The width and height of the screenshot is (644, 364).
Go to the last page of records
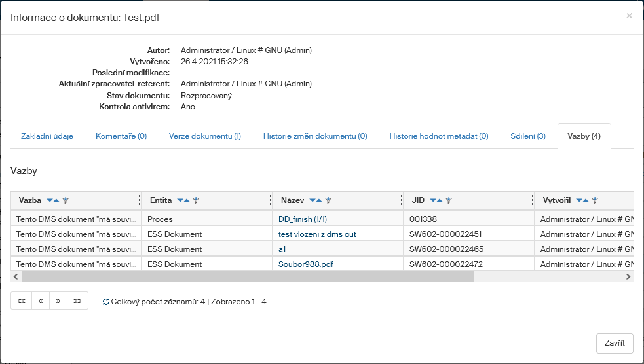pos(77,301)
